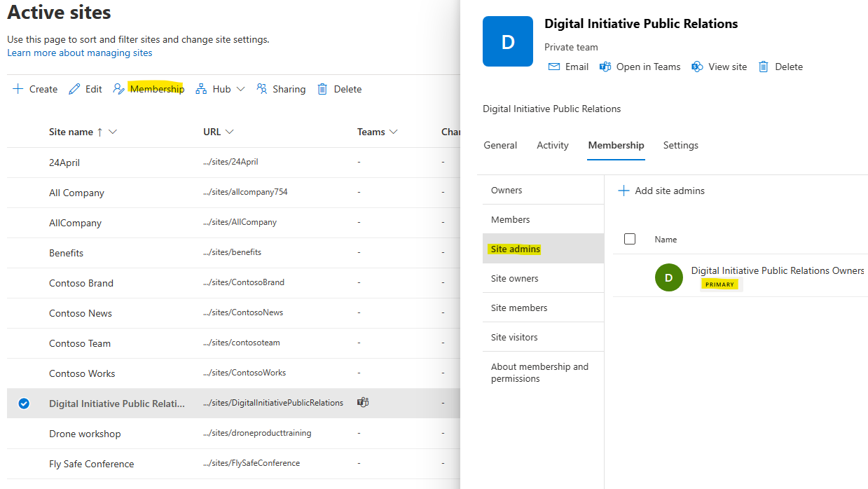Image resolution: width=868 pixels, height=489 pixels.
Task: Click the View site SharePoint icon
Action: [697, 67]
